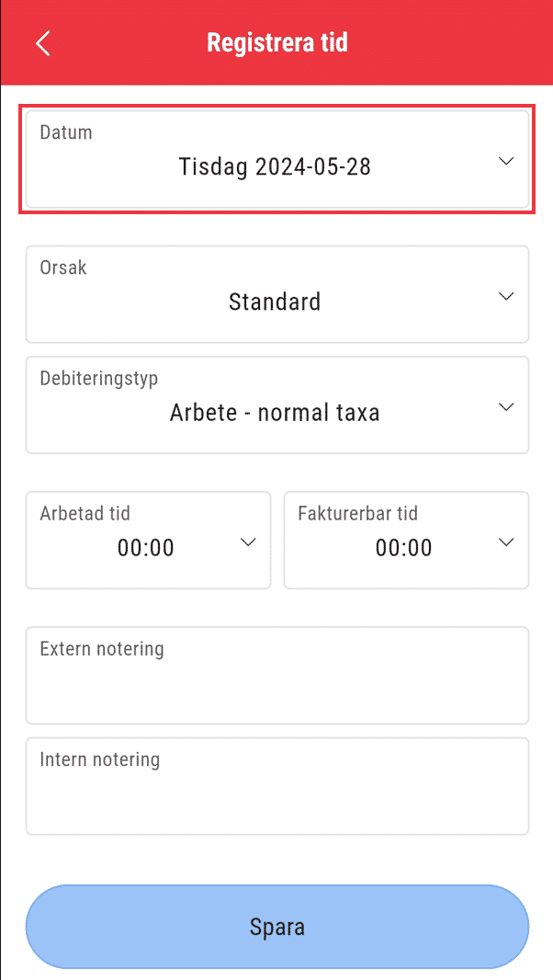Select the Tisdag 2024-05-28 date value
The image size is (553, 980).
[275, 166]
